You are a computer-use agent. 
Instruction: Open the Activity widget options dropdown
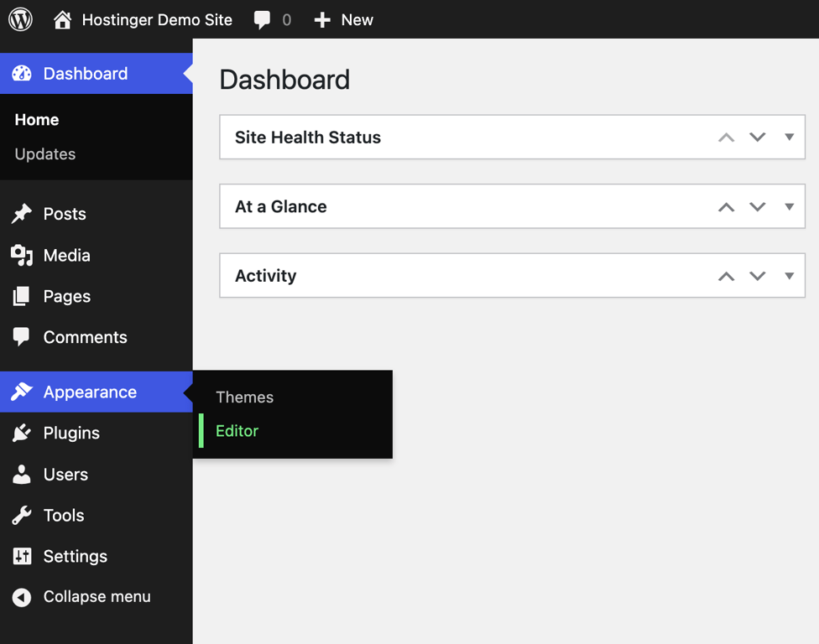click(789, 275)
